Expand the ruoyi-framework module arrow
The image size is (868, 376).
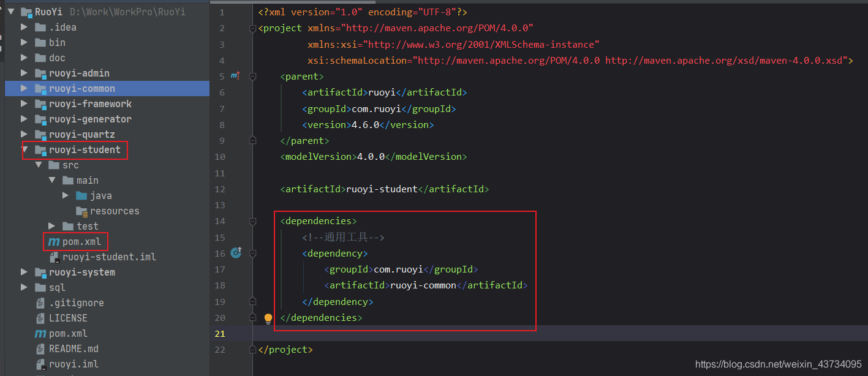(25, 103)
